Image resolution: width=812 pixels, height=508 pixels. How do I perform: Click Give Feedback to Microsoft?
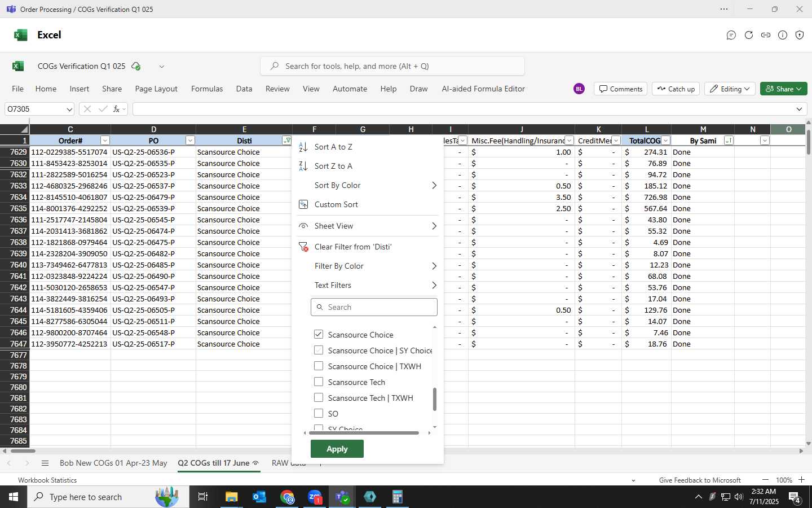point(700,480)
